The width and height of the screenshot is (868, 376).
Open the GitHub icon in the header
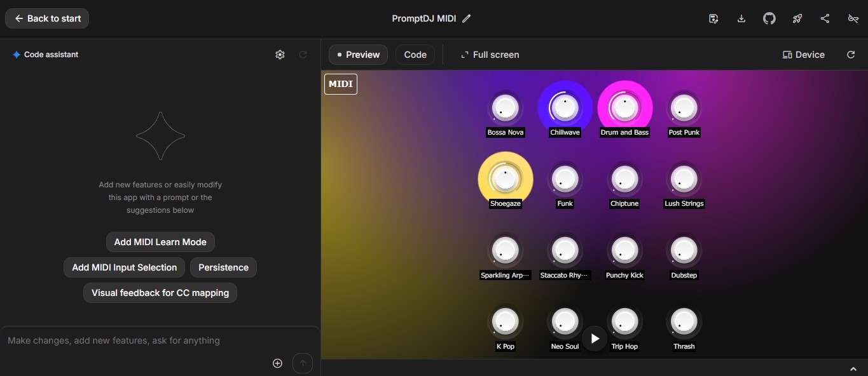click(x=769, y=18)
